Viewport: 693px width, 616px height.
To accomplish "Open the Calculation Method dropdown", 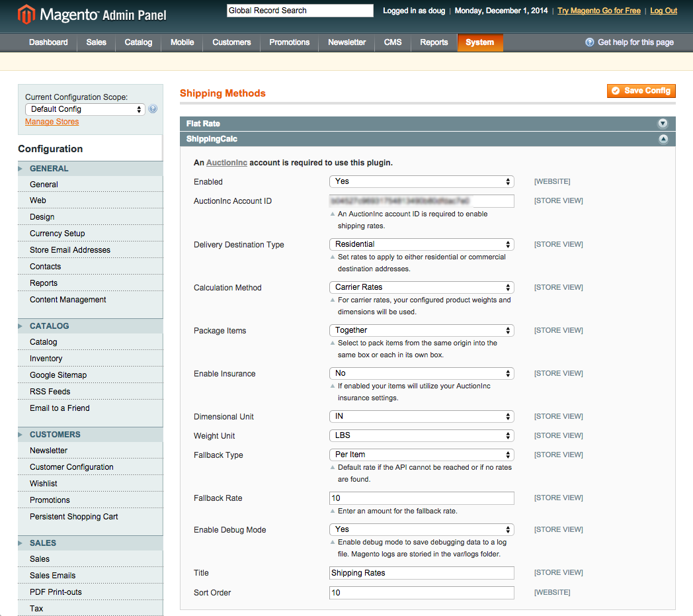I will [x=421, y=287].
